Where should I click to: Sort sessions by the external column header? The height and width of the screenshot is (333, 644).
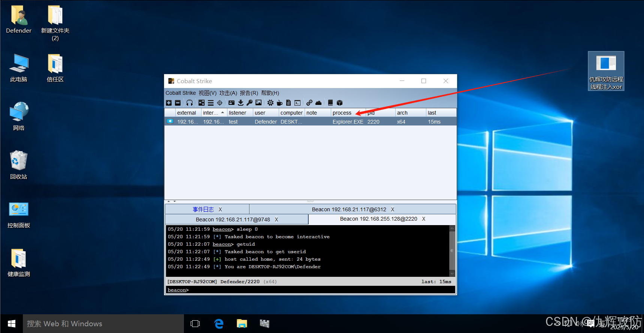188,113
